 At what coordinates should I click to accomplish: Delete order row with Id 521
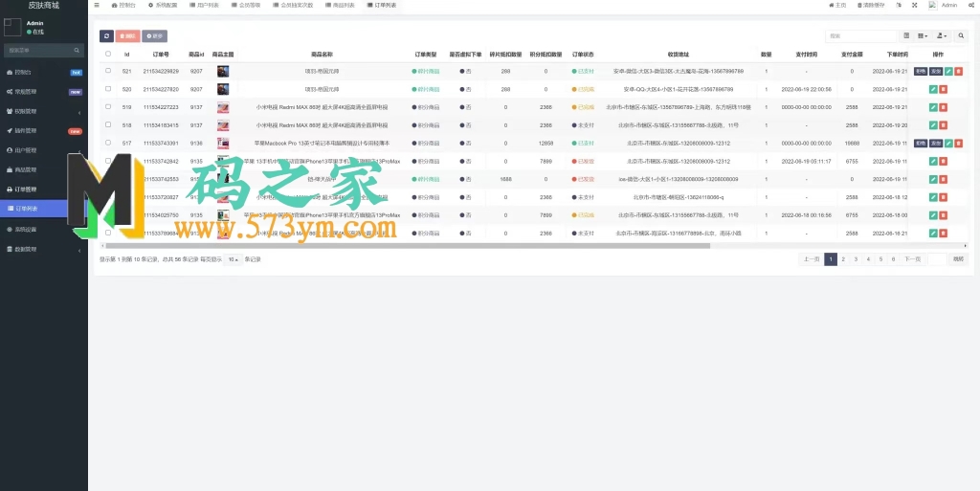(959, 72)
